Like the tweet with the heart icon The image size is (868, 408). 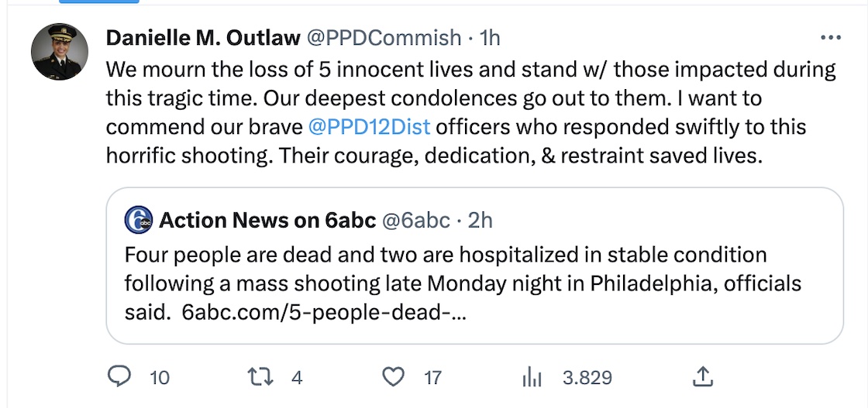(394, 377)
